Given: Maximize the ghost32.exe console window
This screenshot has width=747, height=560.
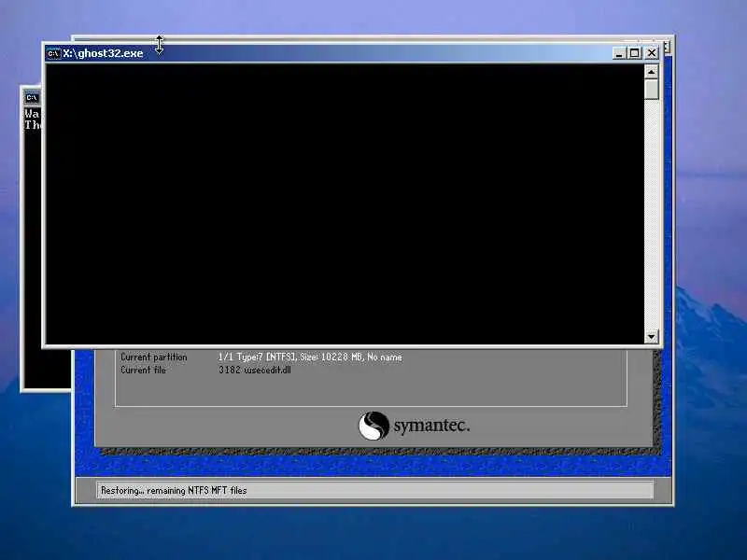Looking at the screenshot, I should pyautogui.click(x=635, y=53).
